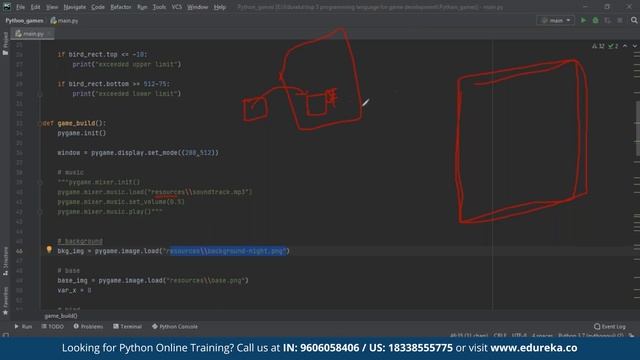640x360 pixels.
Task: Click the warnings count inspection indicator
Action: [598, 46]
